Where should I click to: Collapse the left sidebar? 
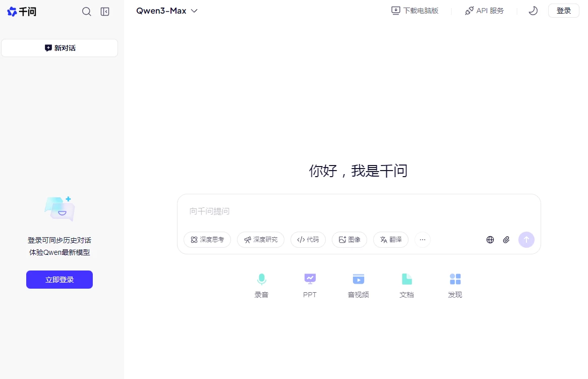coord(104,11)
